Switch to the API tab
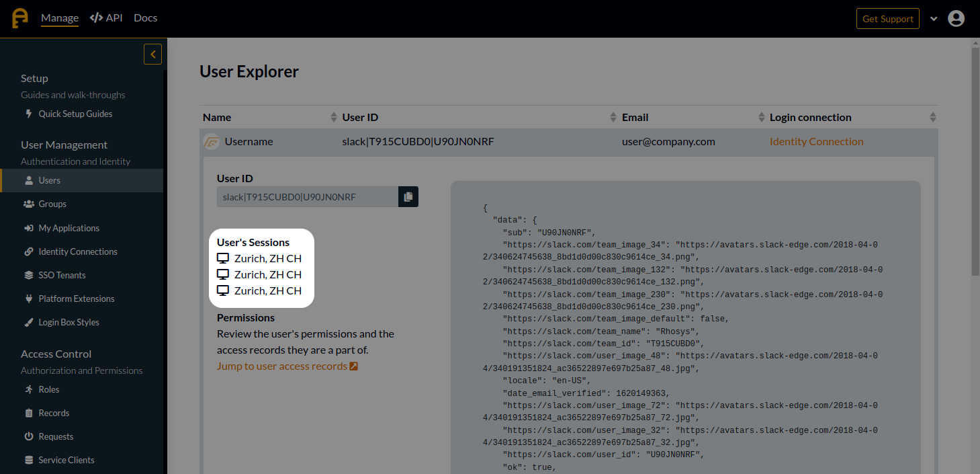The width and height of the screenshot is (980, 474). pyautogui.click(x=106, y=18)
